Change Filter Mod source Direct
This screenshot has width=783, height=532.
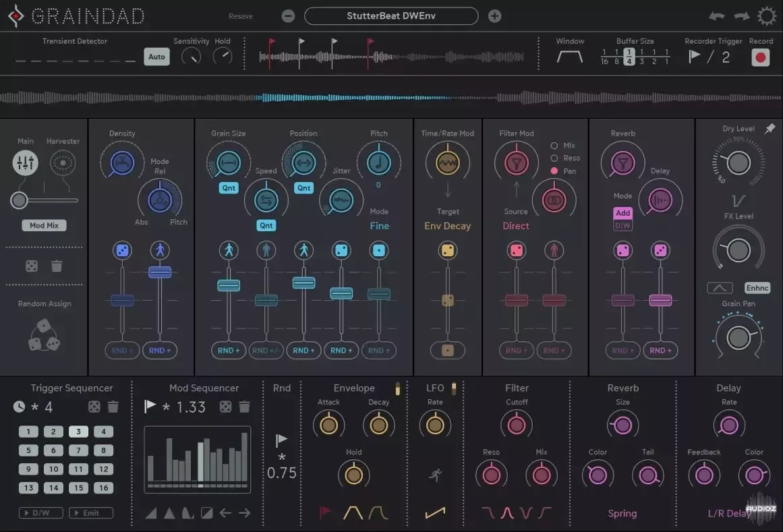click(x=516, y=226)
